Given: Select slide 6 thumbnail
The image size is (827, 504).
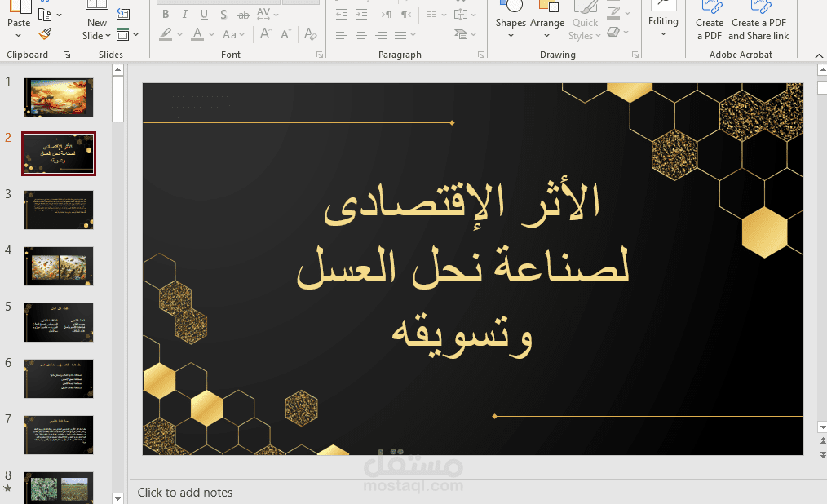Looking at the screenshot, I should coord(59,379).
